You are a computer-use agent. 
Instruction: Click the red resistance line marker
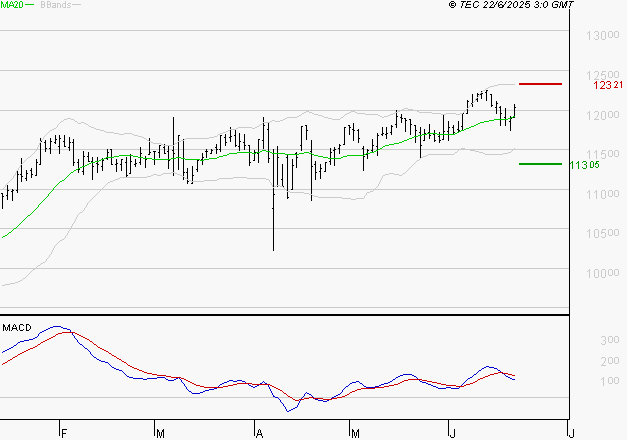(x=540, y=84)
